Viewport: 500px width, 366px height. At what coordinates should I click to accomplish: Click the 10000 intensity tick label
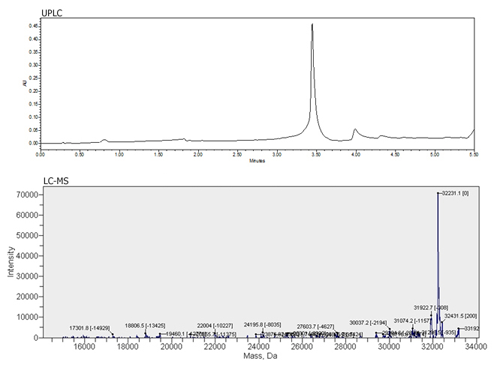tap(27, 317)
